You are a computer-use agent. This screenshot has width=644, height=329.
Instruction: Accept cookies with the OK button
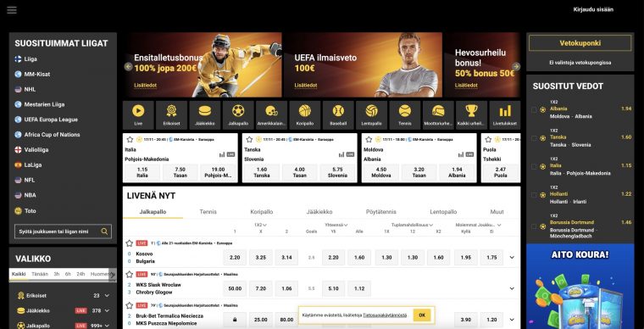[x=422, y=315]
